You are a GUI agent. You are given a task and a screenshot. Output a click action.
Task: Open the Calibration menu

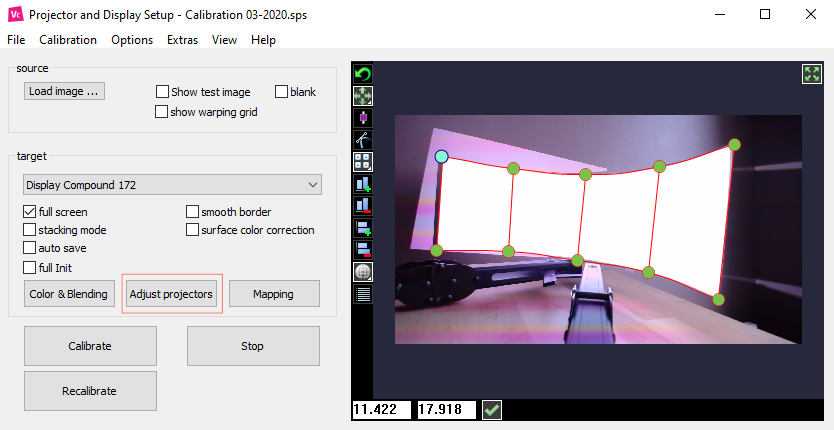coord(68,40)
